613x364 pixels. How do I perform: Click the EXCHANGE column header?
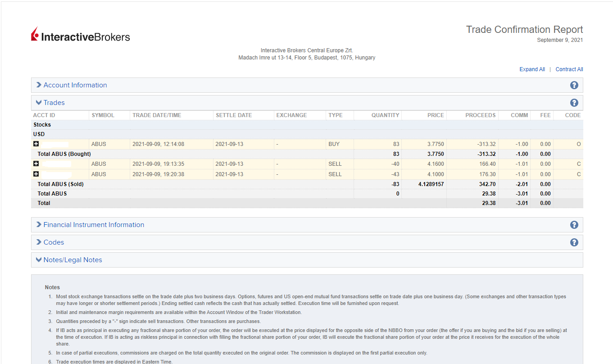click(x=291, y=115)
